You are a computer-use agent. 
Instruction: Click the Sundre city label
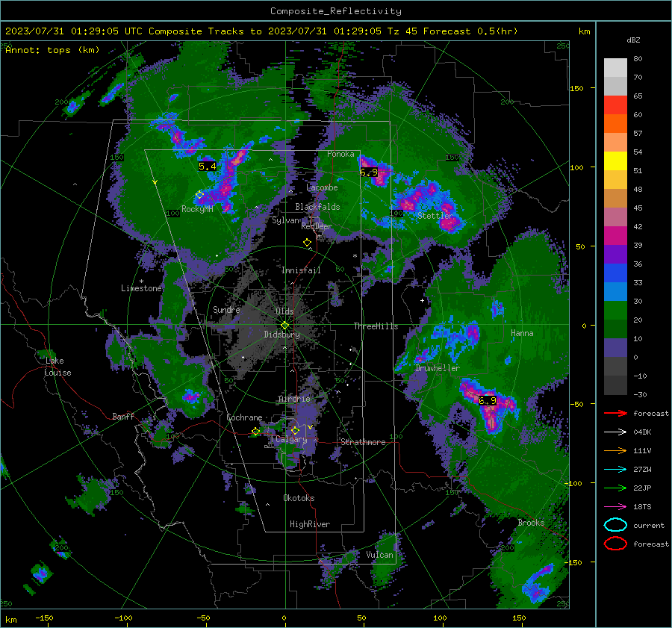[226, 310]
